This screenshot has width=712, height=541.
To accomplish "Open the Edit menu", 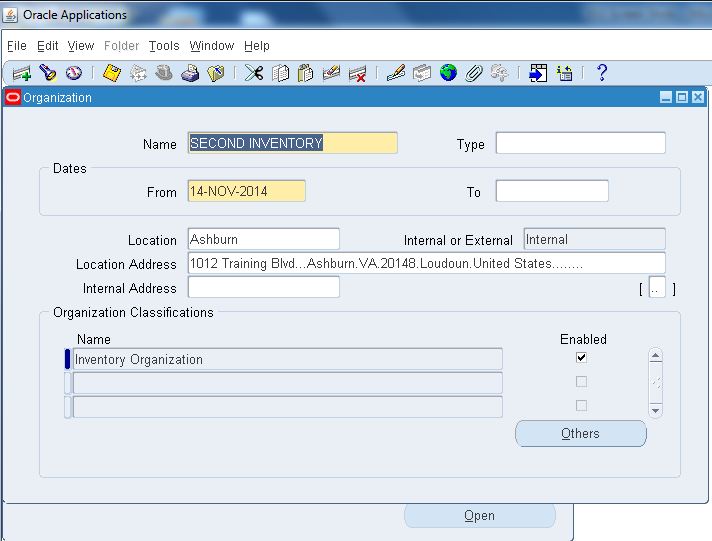I will tap(48, 46).
